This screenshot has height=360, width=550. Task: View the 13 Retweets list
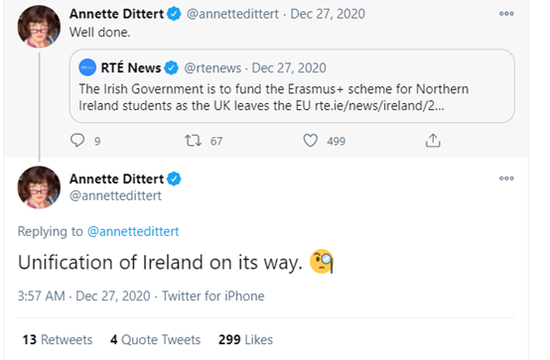pyautogui.click(x=58, y=340)
